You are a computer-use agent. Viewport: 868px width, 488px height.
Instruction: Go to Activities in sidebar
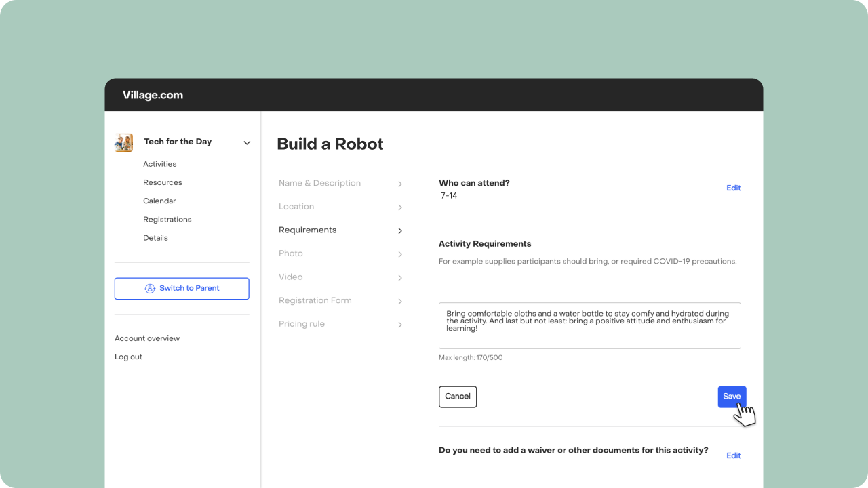[159, 164]
